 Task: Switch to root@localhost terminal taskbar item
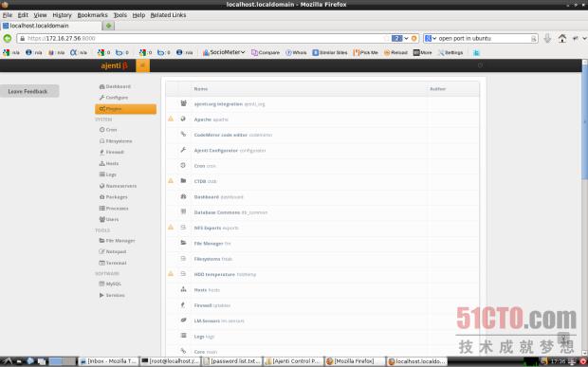point(171,361)
